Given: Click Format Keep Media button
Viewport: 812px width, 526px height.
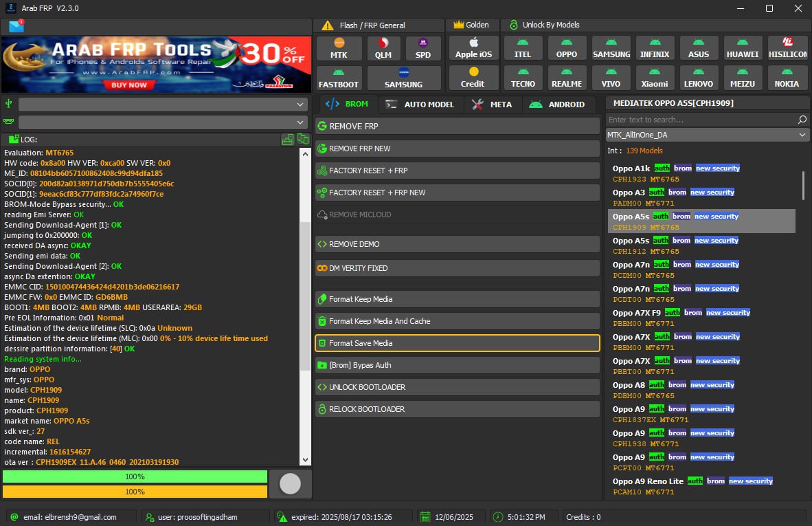Looking at the screenshot, I should pos(458,299).
